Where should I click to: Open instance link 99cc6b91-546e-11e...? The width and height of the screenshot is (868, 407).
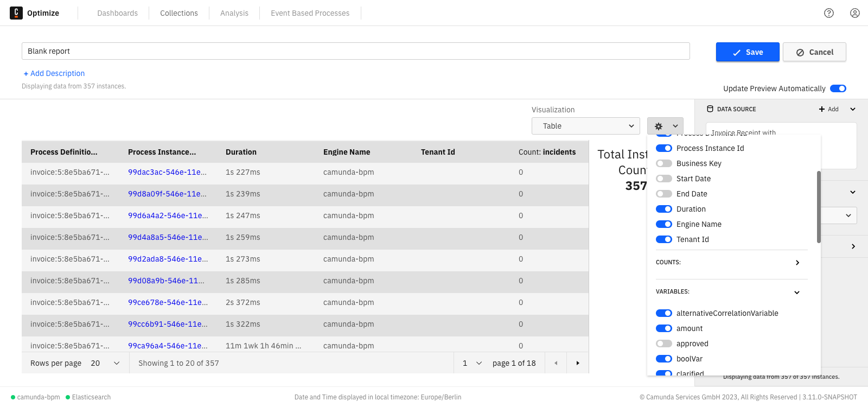coord(168,324)
